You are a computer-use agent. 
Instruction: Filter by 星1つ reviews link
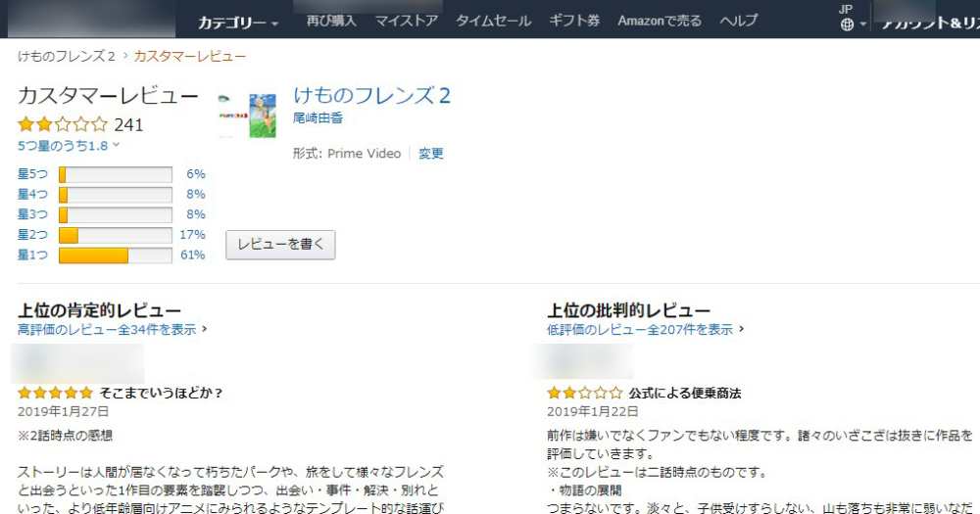pos(32,255)
